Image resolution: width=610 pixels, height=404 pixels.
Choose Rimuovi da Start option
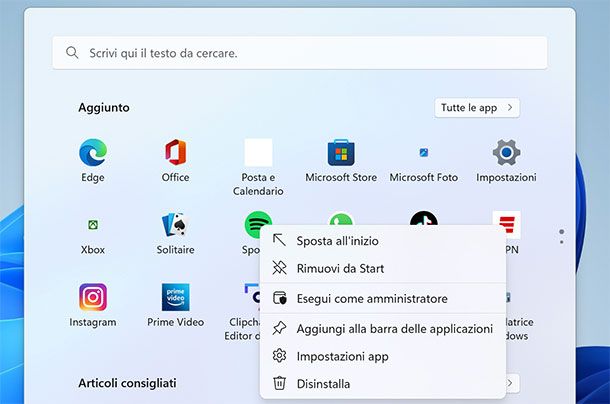[x=383, y=269]
